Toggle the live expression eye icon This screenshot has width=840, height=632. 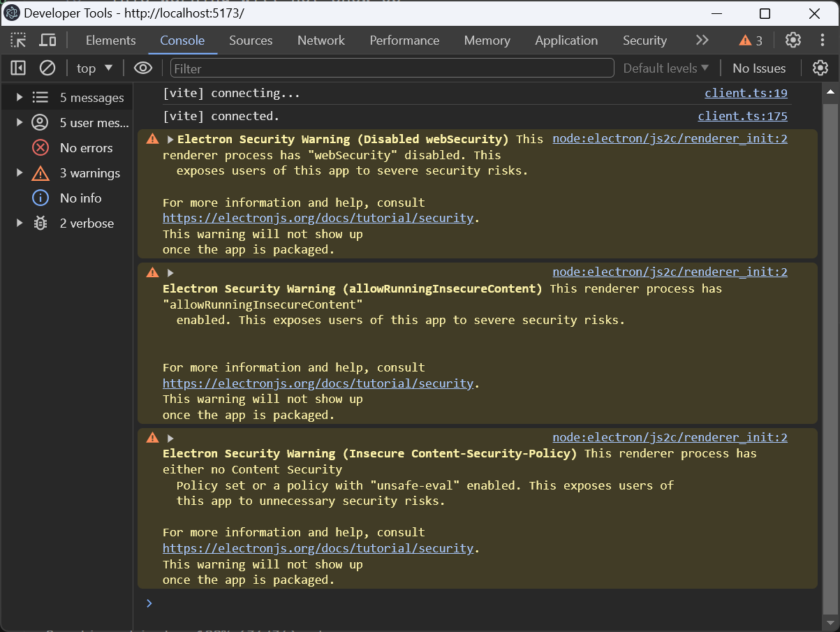(x=143, y=68)
